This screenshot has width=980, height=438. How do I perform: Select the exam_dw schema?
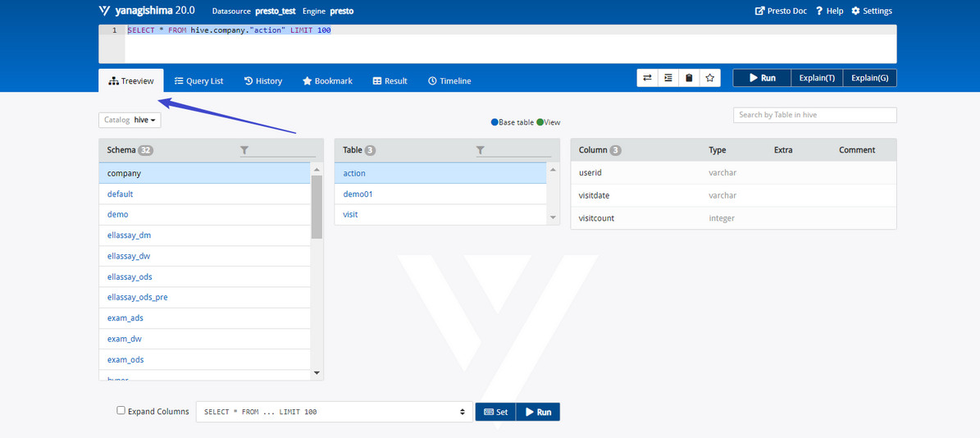[x=204, y=340]
